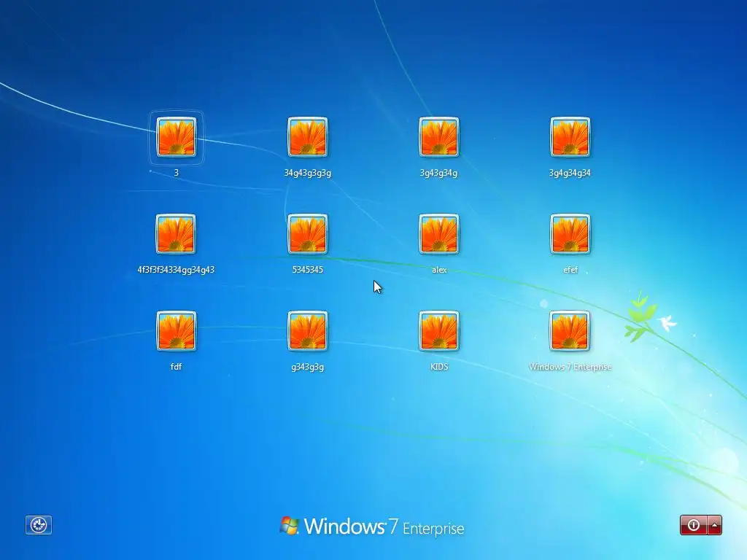This screenshot has width=747, height=560.
Task: Select the 5345345 user picture
Action: (307, 234)
